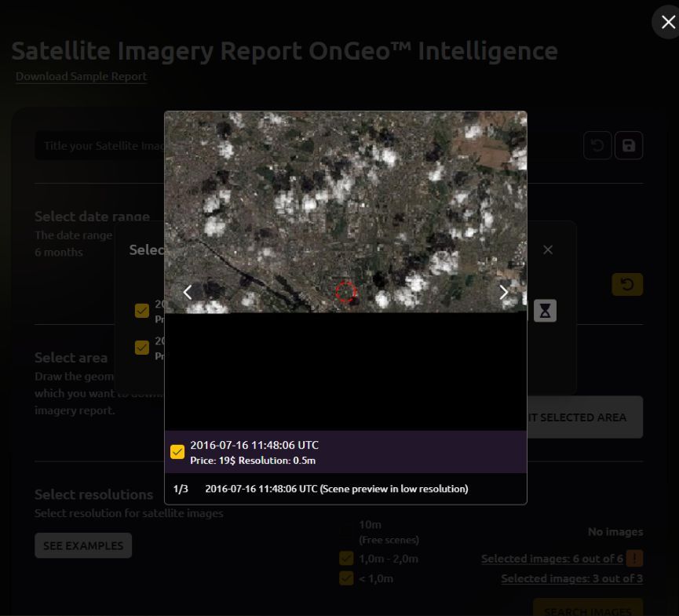This screenshot has width=679, height=616.
Task: Click the SEE EXAMPLES button
Action: (83, 545)
